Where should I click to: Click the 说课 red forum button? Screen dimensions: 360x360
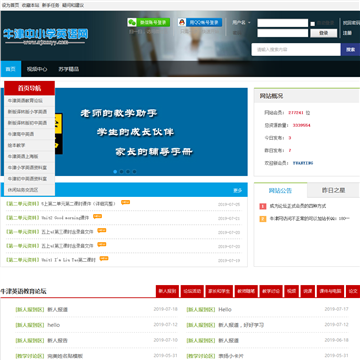[x=307, y=291]
